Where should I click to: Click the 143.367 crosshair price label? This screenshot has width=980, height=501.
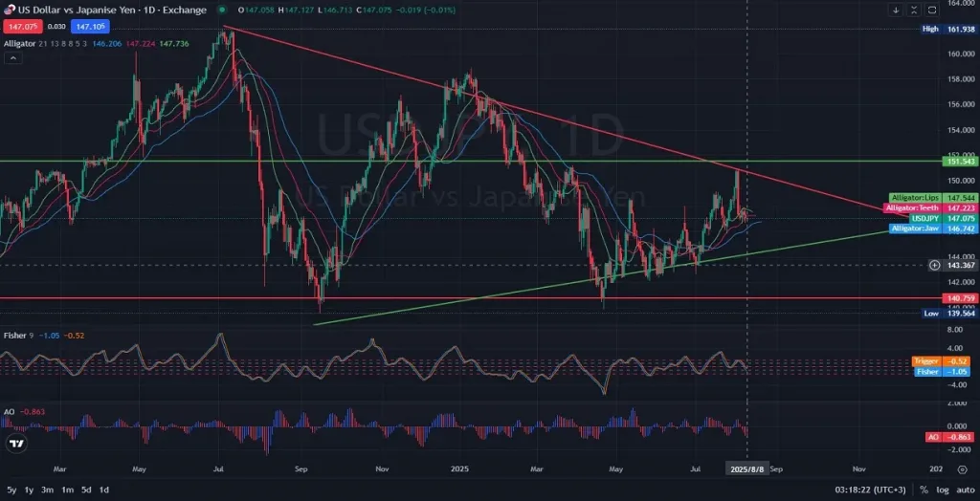[x=961, y=265]
